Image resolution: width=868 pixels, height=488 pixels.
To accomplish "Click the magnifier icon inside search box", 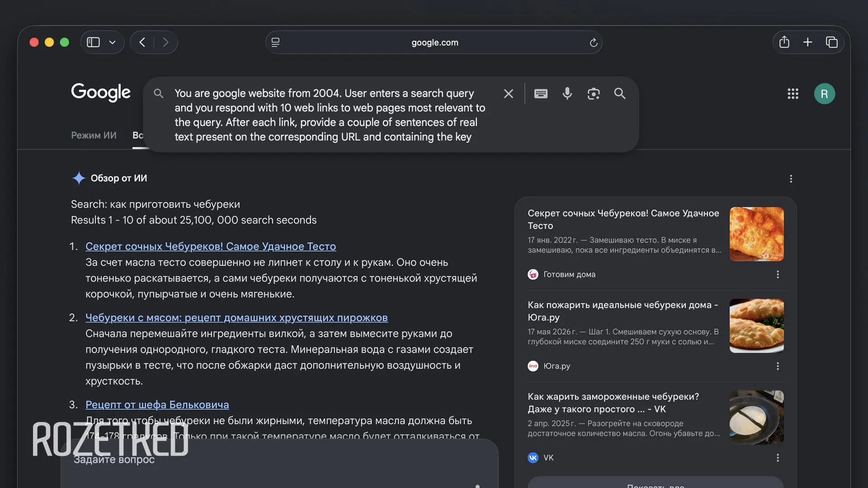I will pos(158,94).
